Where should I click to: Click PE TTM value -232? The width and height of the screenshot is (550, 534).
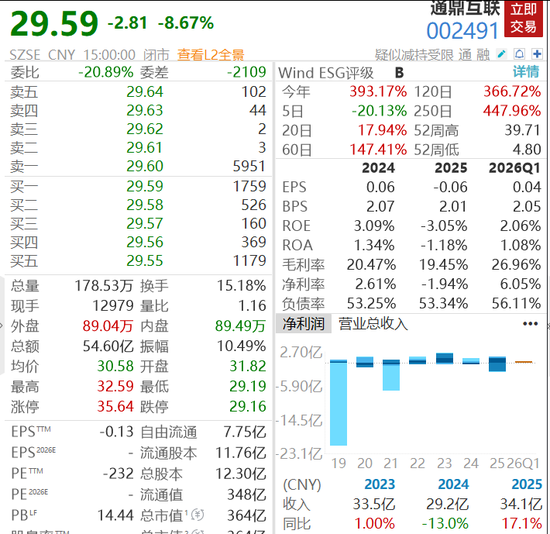[118, 474]
